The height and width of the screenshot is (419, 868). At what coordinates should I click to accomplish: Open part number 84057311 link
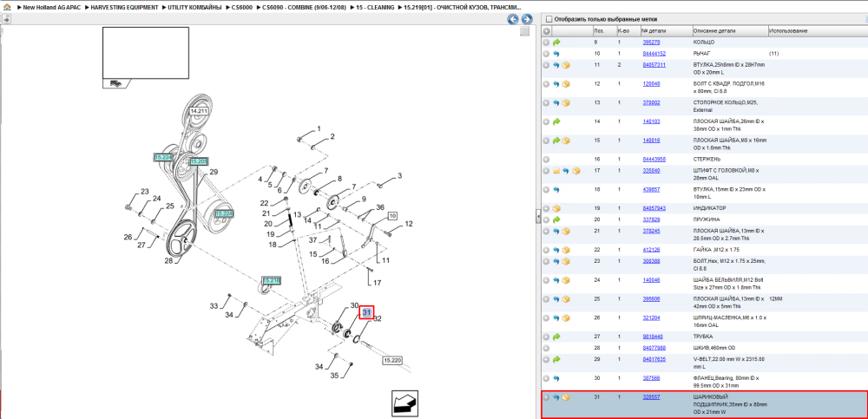coord(654,65)
